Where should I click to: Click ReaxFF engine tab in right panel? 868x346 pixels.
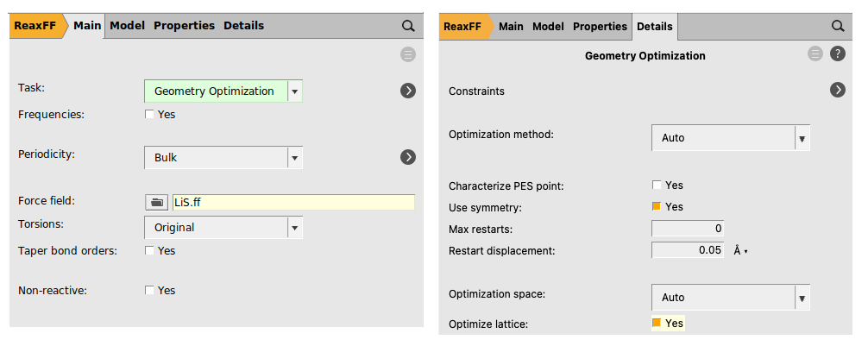point(465,26)
